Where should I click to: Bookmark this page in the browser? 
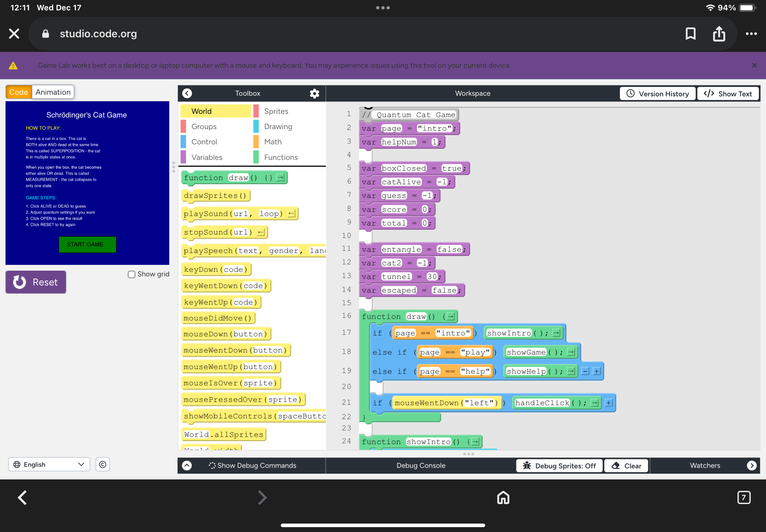(x=690, y=34)
